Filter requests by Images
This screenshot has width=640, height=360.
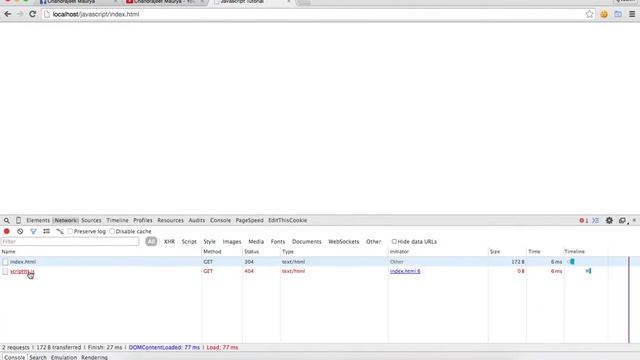coord(231,242)
